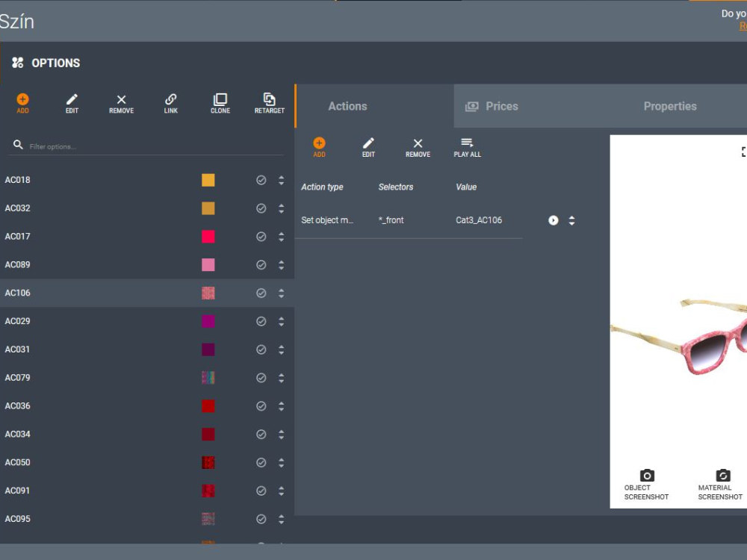Click the reorder arrows for AC089
The height and width of the screenshot is (560, 747).
(x=281, y=265)
